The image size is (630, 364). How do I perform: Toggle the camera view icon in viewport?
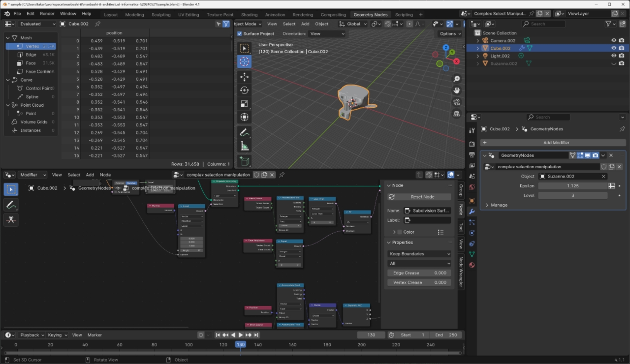pyautogui.click(x=457, y=102)
